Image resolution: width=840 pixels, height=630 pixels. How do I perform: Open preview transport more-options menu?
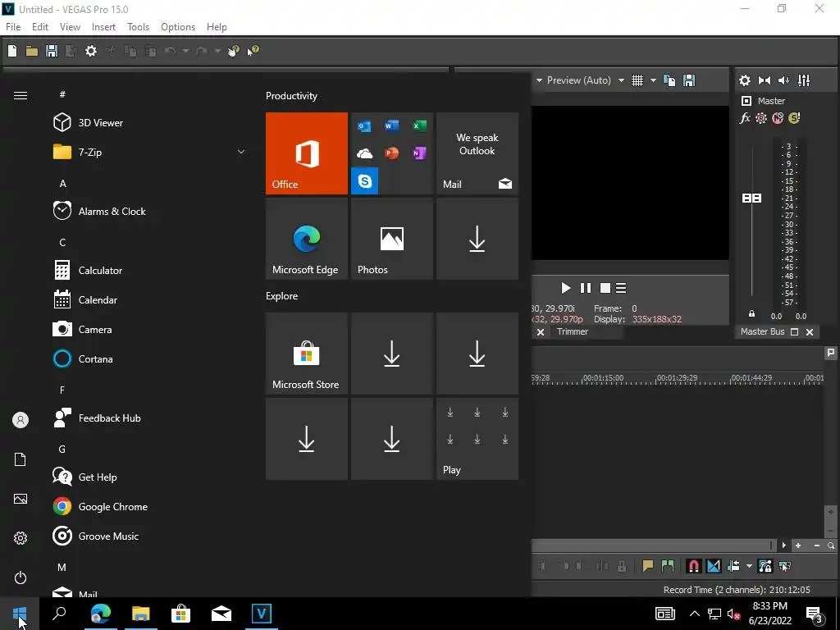(621, 288)
